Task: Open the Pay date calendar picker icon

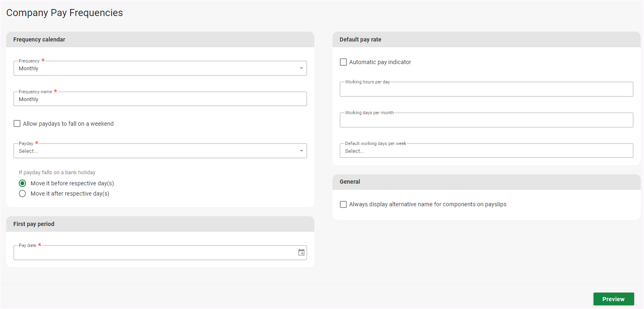Action: tap(301, 253)
